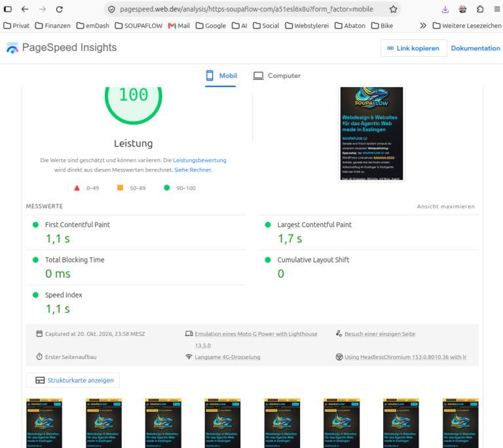This screenshot has height=448, width=503.
Task: Open the Privat bookmark folder
Action: click(16, 26)
